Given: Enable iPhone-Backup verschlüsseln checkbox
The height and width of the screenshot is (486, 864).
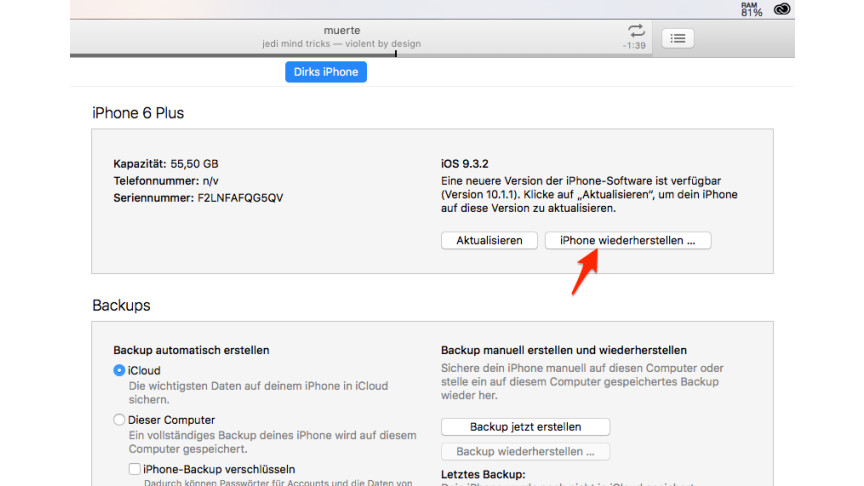Looking at the screenshot, I should [134, 469].
